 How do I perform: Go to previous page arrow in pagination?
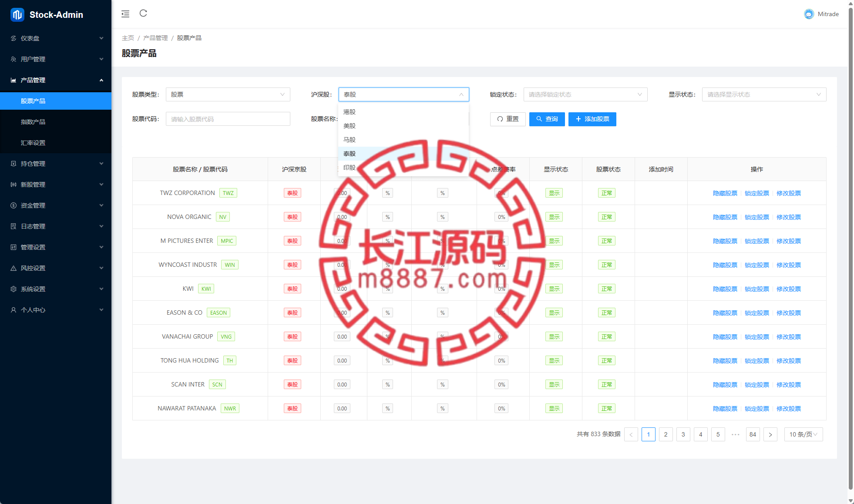pyautogui.click(x=631, y=434)
